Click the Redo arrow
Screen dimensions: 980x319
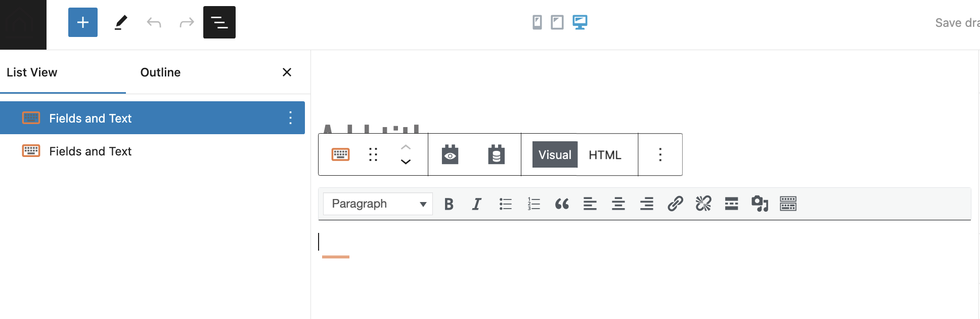[187, 22]
